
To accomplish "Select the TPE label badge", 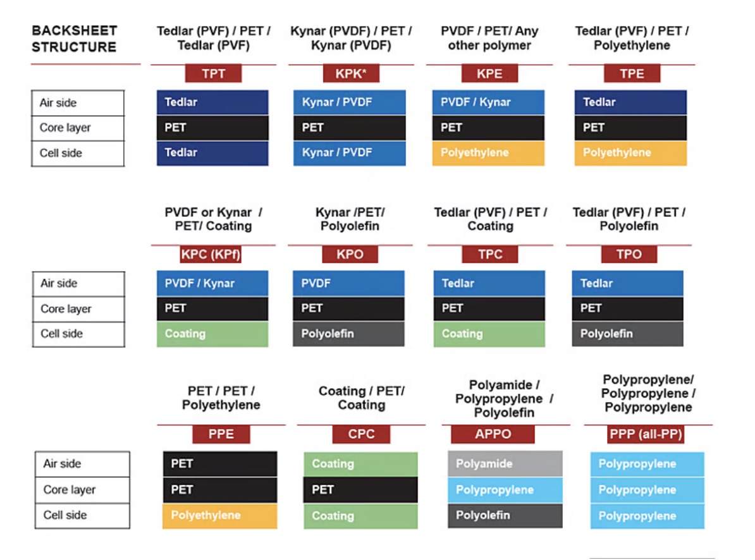I will point(632,73).
